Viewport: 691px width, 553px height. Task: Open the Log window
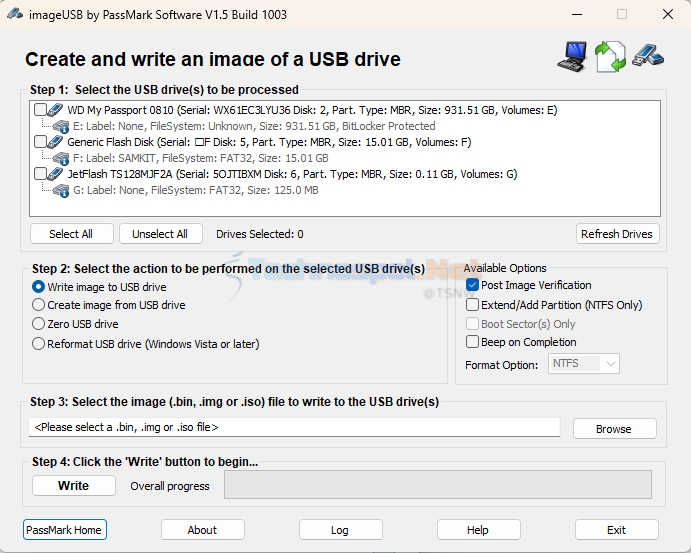[340, 530]
